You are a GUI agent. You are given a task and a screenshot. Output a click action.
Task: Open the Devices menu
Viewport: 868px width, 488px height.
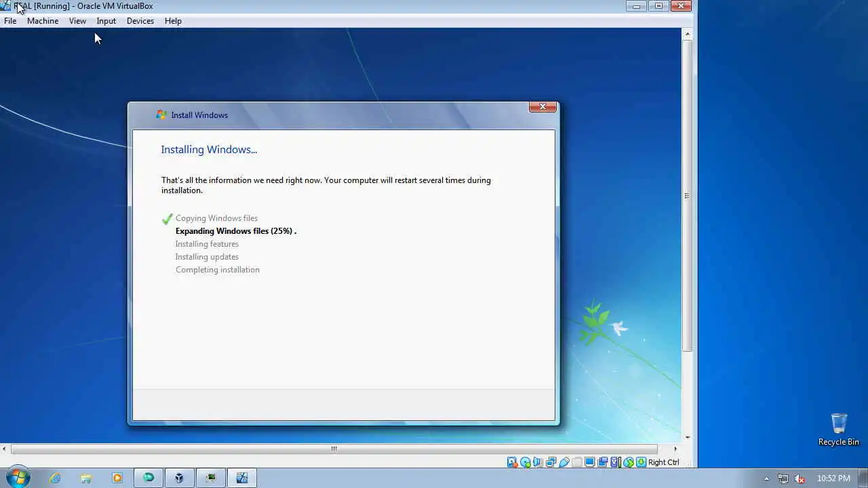click(x=140, y=21)
